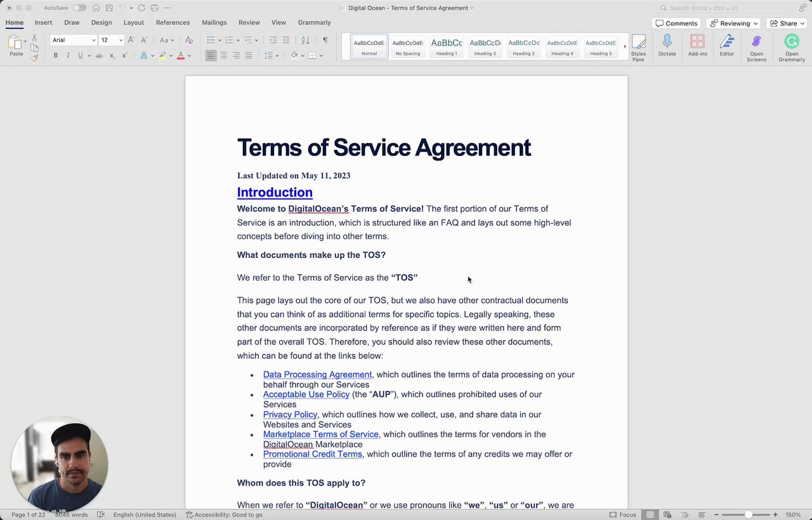Viewport: 812px width, 520px height.
Task: Click the Privacy Policy link
Action: tap(290, 415)
